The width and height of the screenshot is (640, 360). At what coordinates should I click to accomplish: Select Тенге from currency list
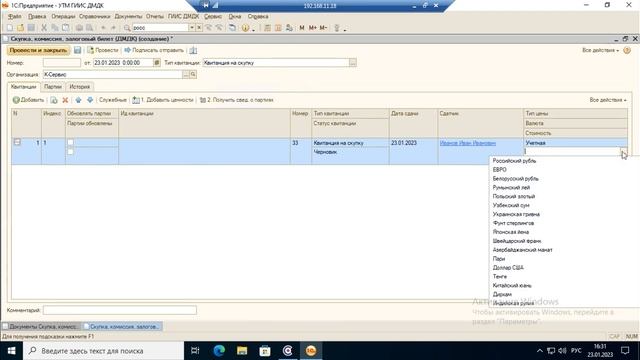[500, 277]
